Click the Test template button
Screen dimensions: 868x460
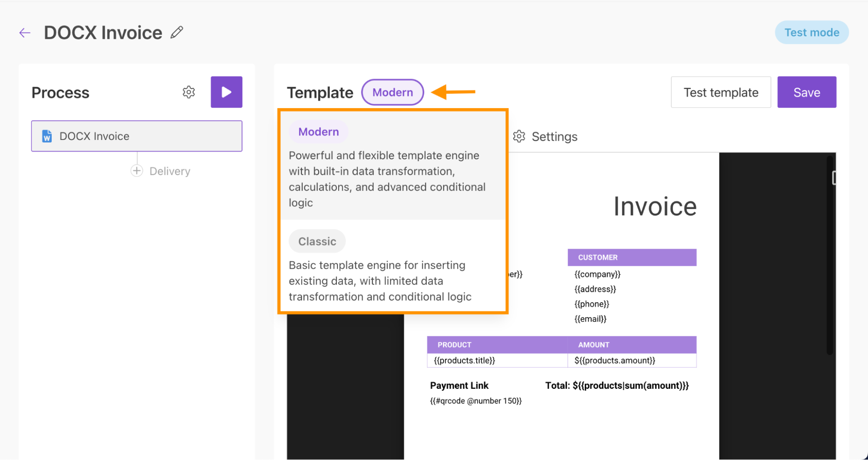click(x=721, y=92)
